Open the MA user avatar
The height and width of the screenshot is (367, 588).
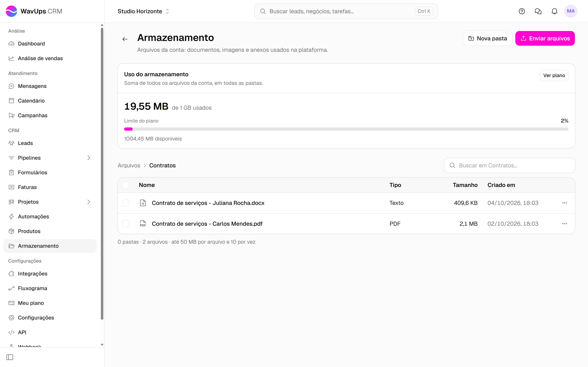(x=571, y=11)
